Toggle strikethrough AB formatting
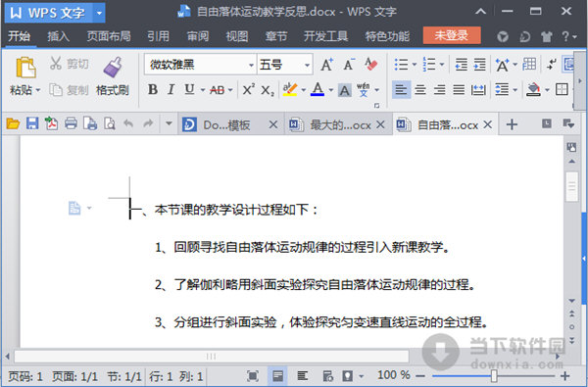This screenshot has height=387, width=588. [x=218, y=90]
